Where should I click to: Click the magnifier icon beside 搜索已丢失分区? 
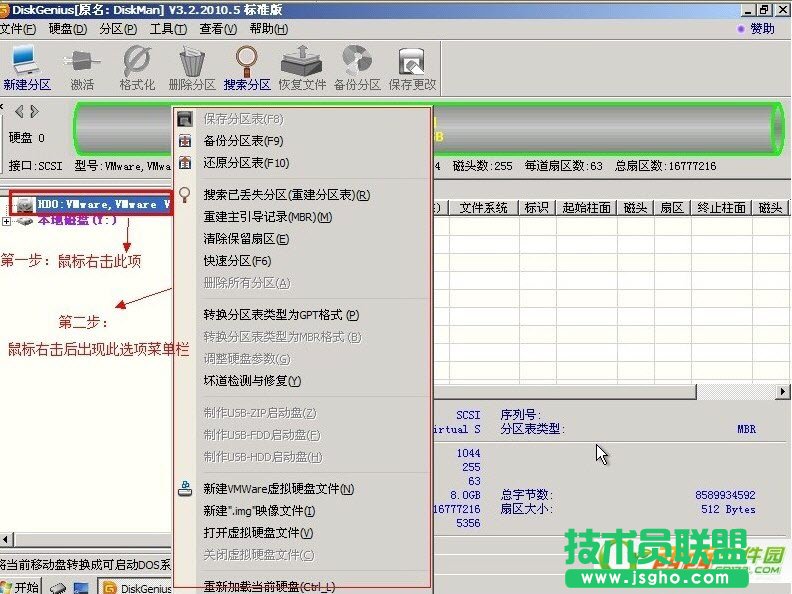(x=185, y=195)
